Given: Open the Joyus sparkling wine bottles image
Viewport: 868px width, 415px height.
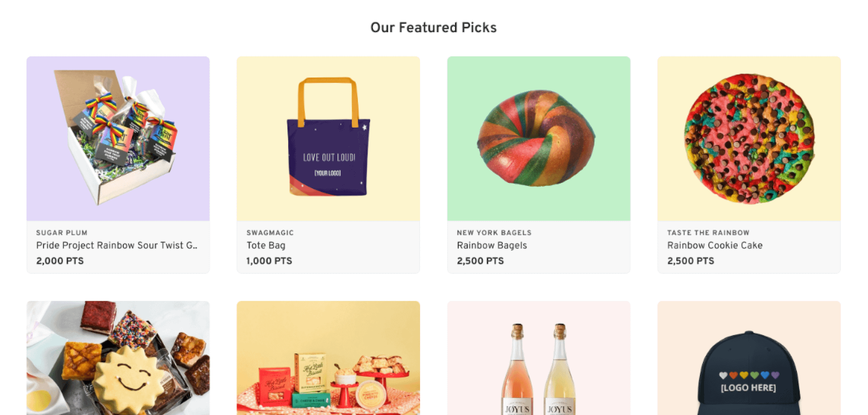Looking at the screenshot, I should [x=539, y=358].
